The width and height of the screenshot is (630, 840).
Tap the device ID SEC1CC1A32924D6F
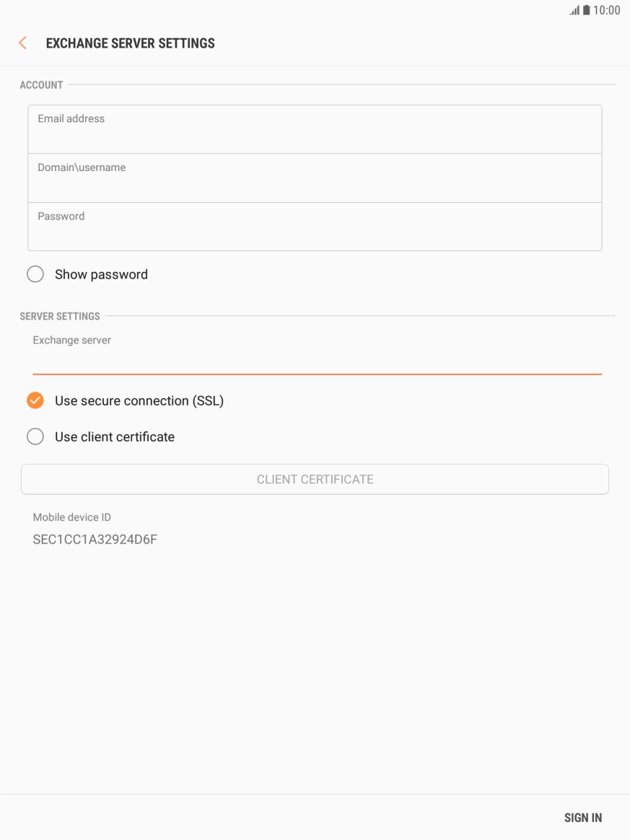pos(95,539)
